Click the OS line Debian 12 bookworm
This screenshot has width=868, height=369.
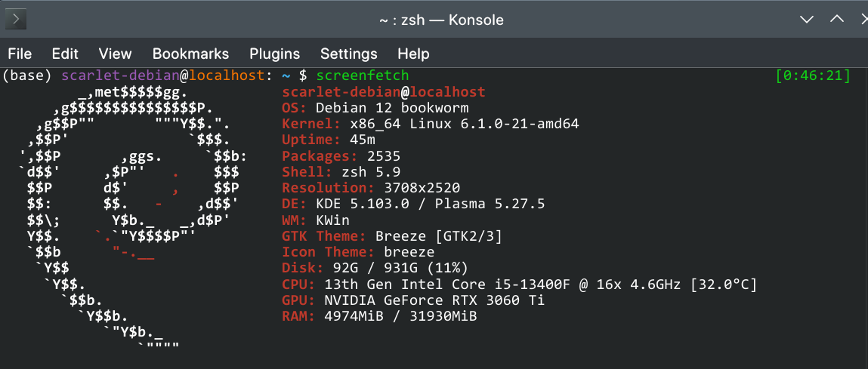[375, 108]
